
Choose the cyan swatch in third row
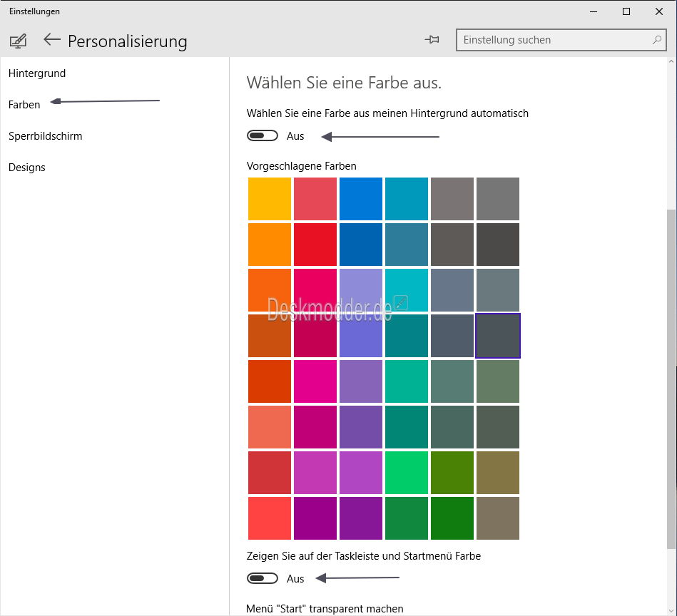pyautogui.click(x=407, y=290)
